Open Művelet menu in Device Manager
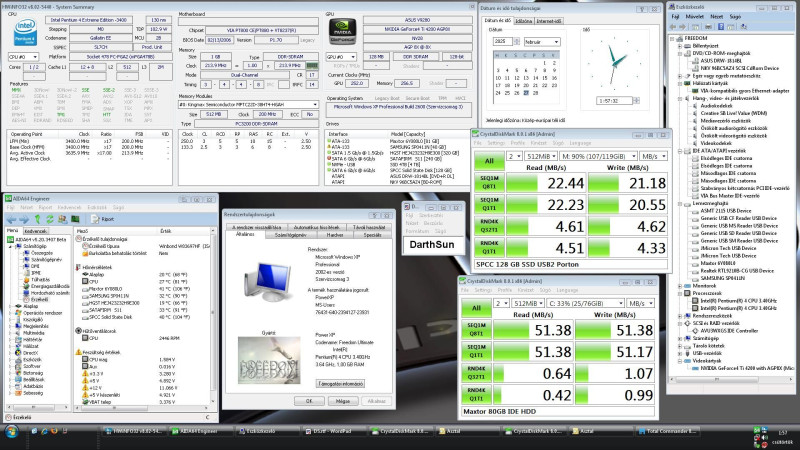The image size is (800, 450). [695, 16]
